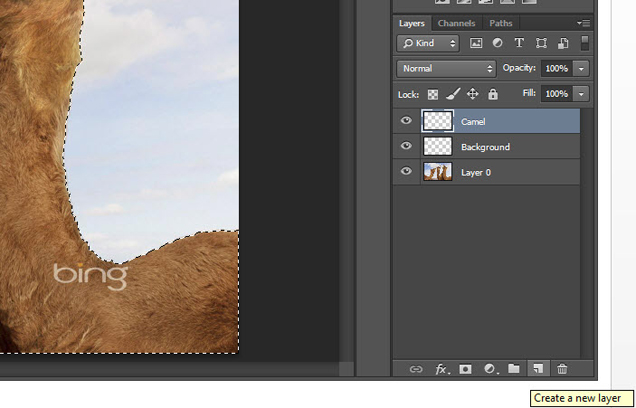Expand the Kind filter type dropdown
636x408 pixels.
click(x=428, y=43)
